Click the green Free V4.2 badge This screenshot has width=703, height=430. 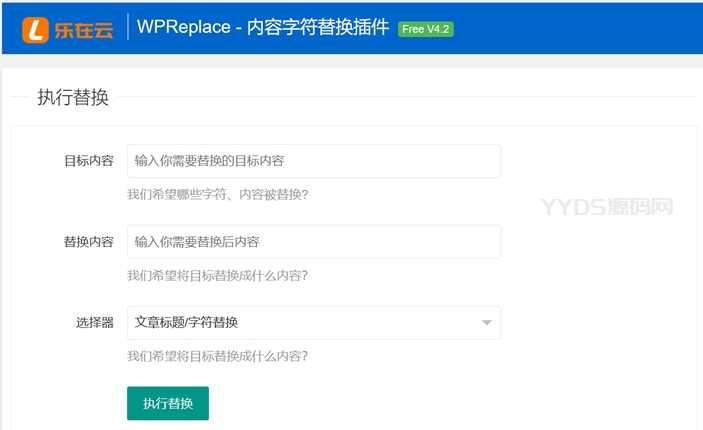tap(425, 29)
